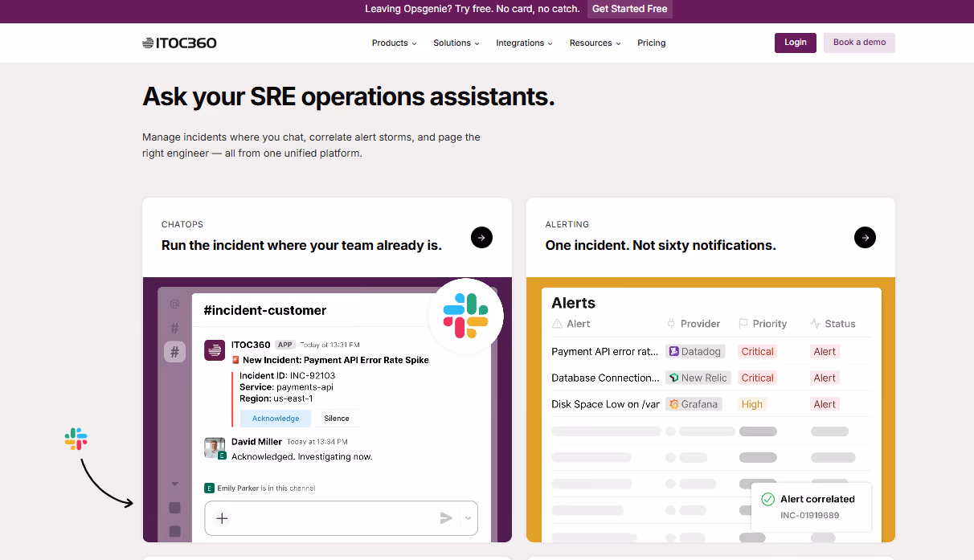The height and width of the screenshot is (560, 974).
Task: Click the Alert status on Payment API row
Action: pyautogui.click(x=825, y=351)
